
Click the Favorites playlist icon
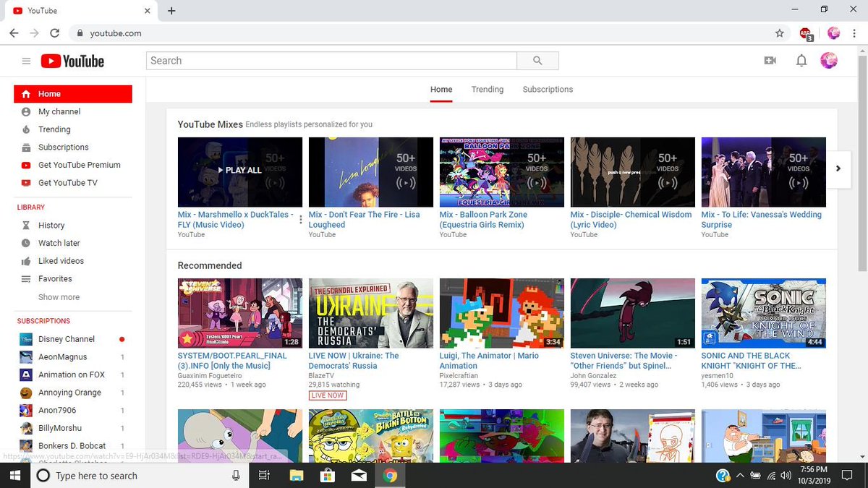pos(26,279)
